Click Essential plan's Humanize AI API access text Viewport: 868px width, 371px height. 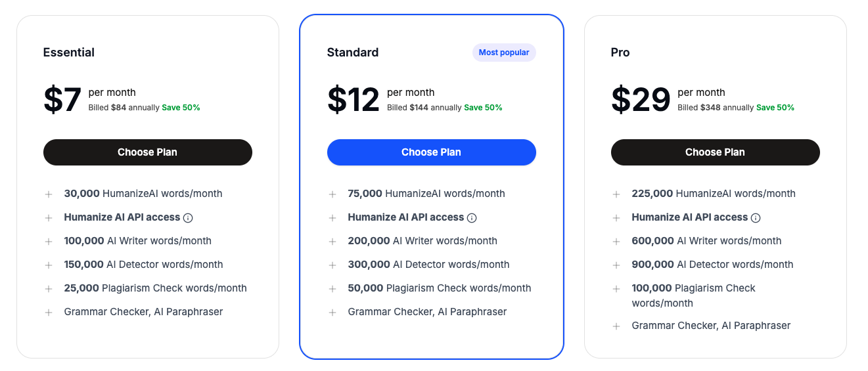click(122, 217)
